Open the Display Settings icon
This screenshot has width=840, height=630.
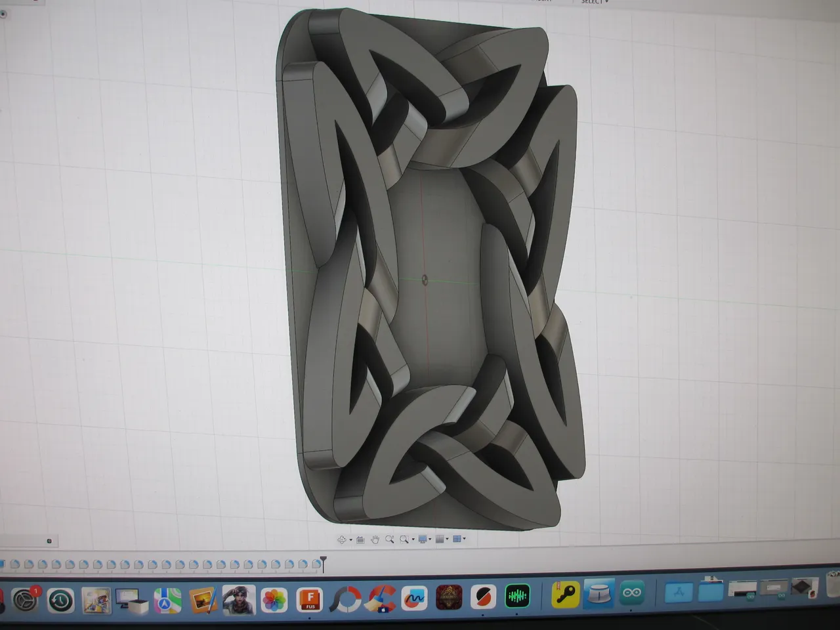point(423,539)
